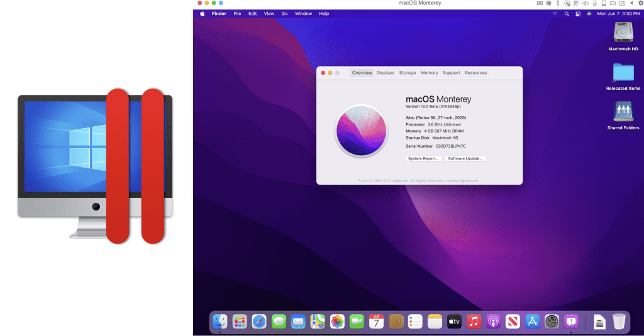The image size is (644, 336).
Task: Open the Go menu
Action: point(285,14)
